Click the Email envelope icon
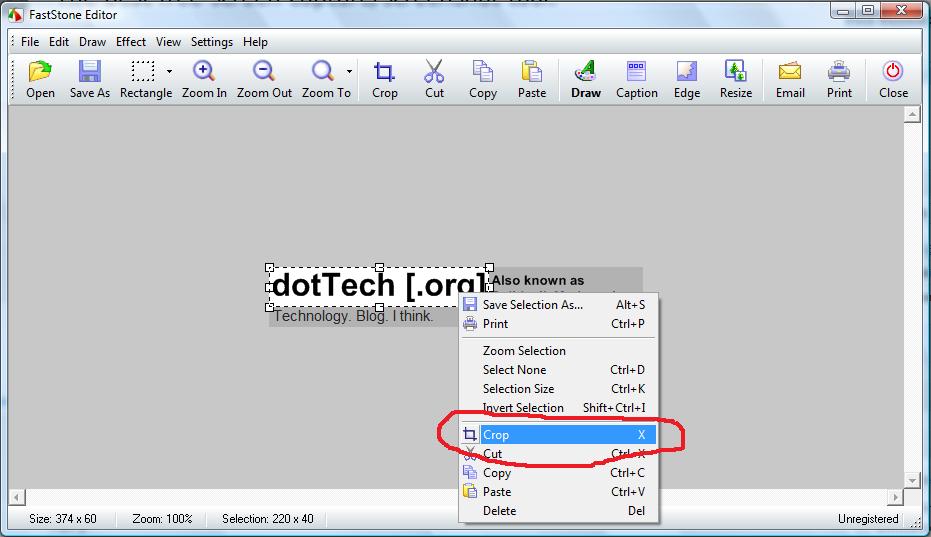Screen dimensions: 931x537 pyautogui.click(x=790, y=73)
